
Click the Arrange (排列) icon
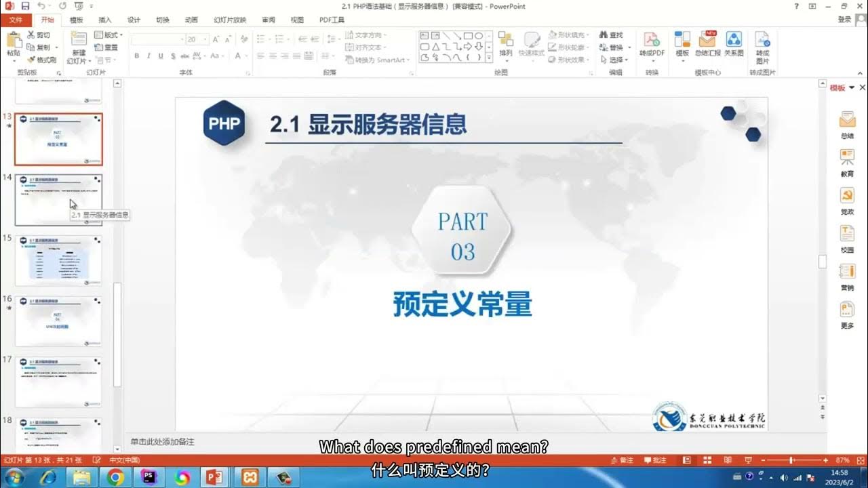(x=506, y=39)
